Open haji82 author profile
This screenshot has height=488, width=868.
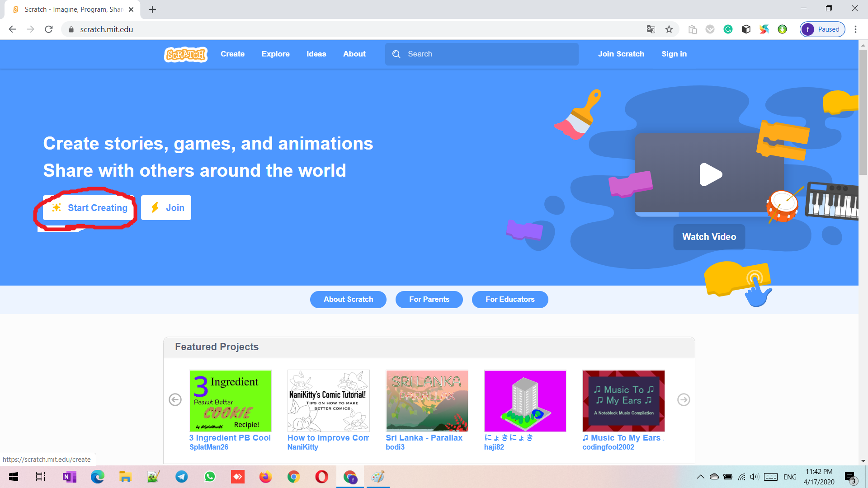click(494, 447)
